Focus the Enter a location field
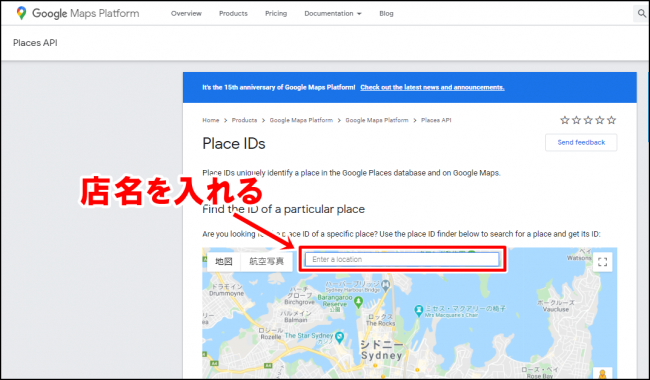 [x=402, y=259]
